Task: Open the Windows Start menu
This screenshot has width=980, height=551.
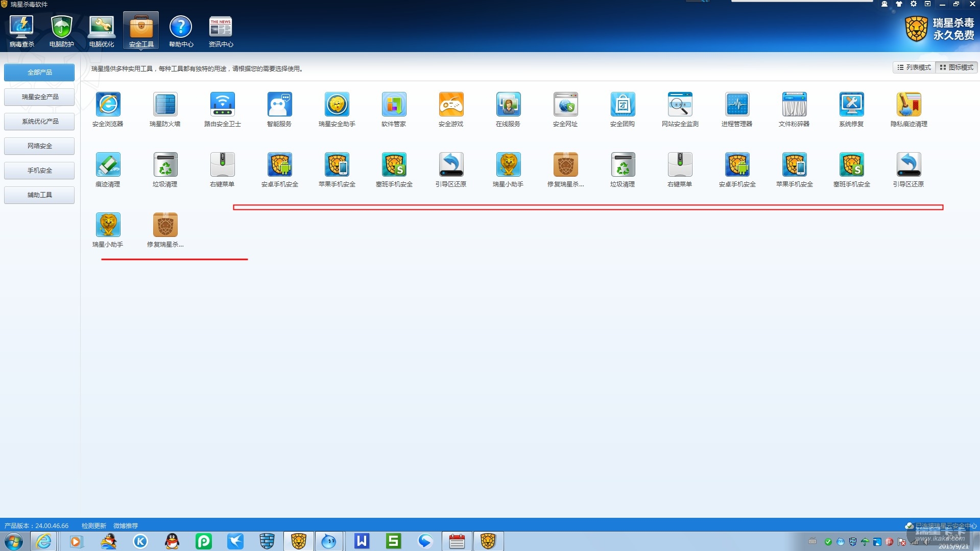Action: point(14,541)
